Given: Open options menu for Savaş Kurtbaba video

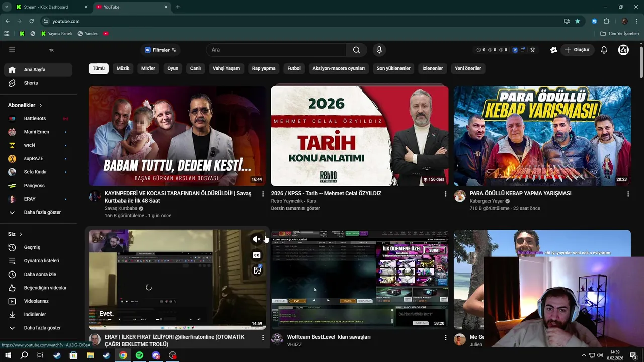Looking at the screenshot, I should coord(263,194).
